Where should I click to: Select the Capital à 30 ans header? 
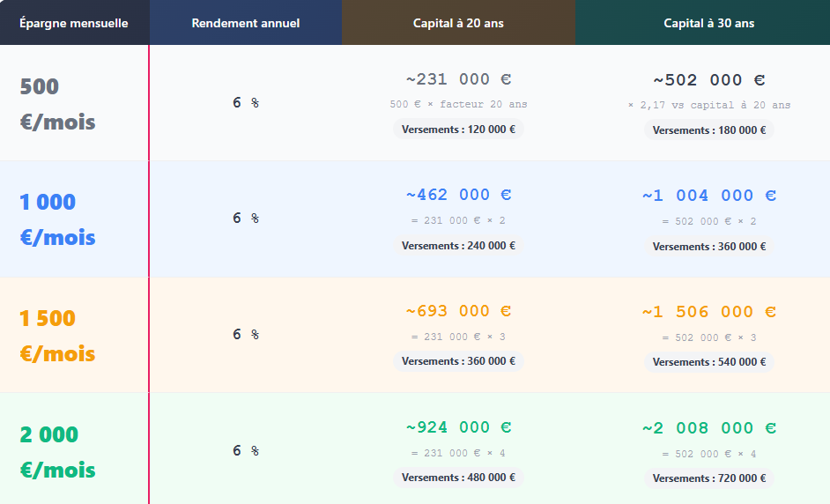(x=708, y=23)
